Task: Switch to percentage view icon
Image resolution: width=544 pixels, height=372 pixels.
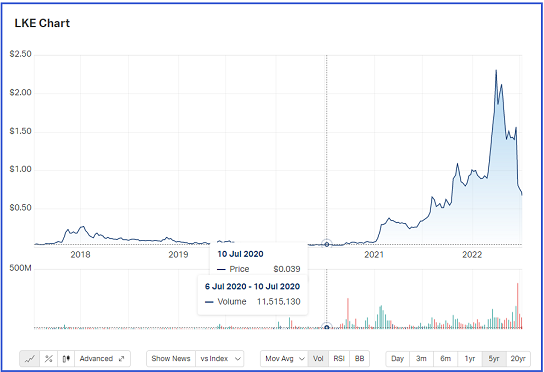Action: pos(49,358)
